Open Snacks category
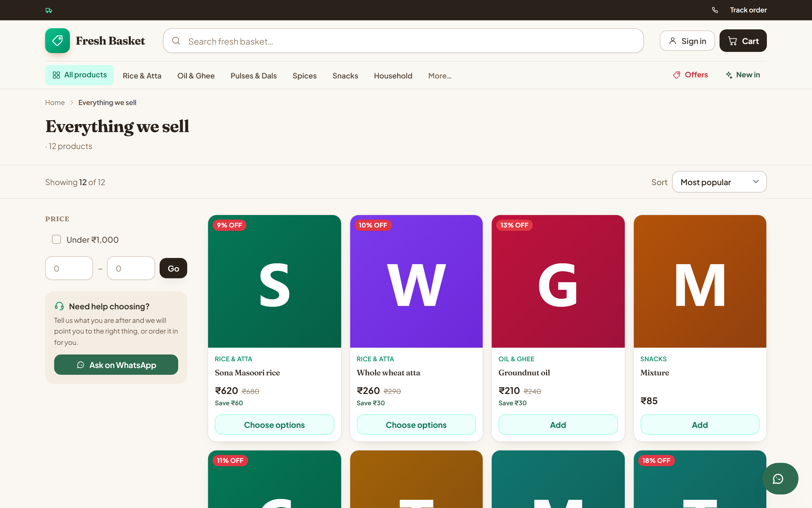This screenshot has width=812, height=508. point(345,76)
